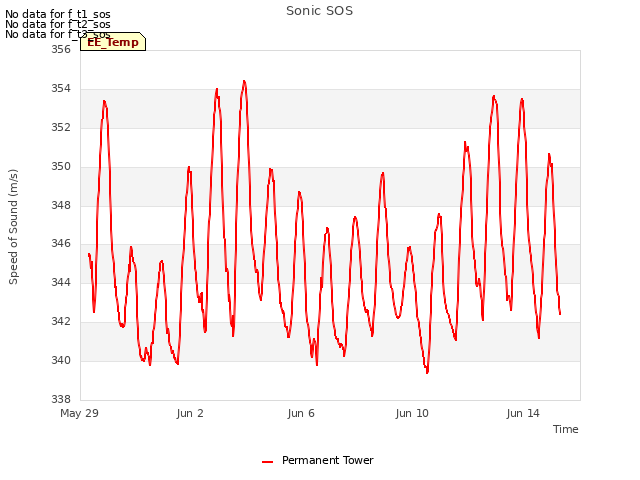The width and height of the screenshot is (640, 480).
Task: Click the 344 y-axis tick label
Action: coord(61,282)
